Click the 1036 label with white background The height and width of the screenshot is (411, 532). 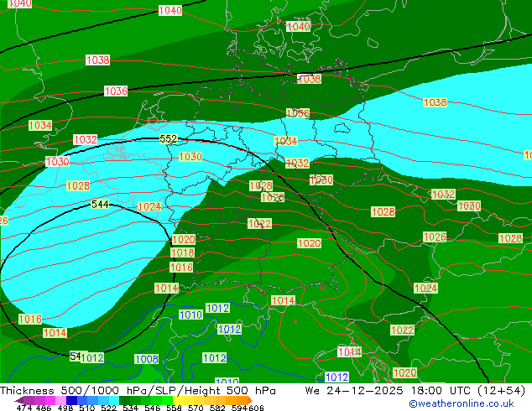tap(116, 91)
